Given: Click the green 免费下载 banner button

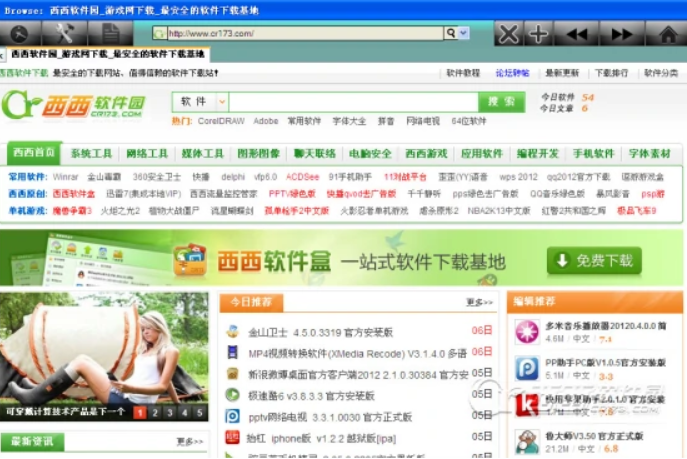Looking at the screenshot, I should click(x=594, y=261).
